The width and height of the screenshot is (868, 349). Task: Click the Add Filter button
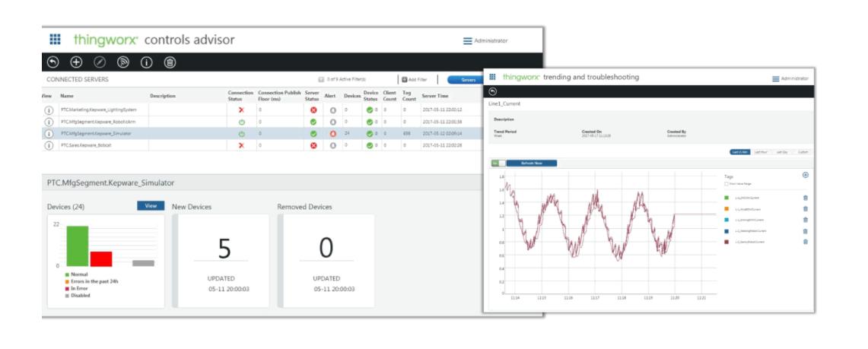(x=415, y=80)
